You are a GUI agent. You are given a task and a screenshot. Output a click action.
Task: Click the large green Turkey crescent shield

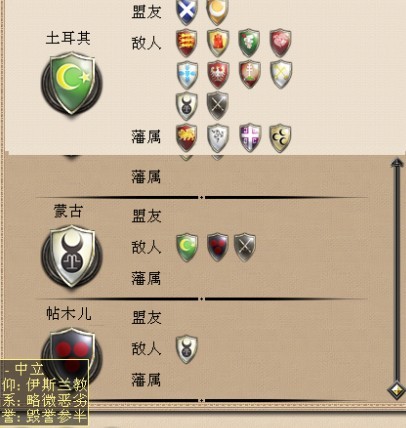tap(72, 83)
